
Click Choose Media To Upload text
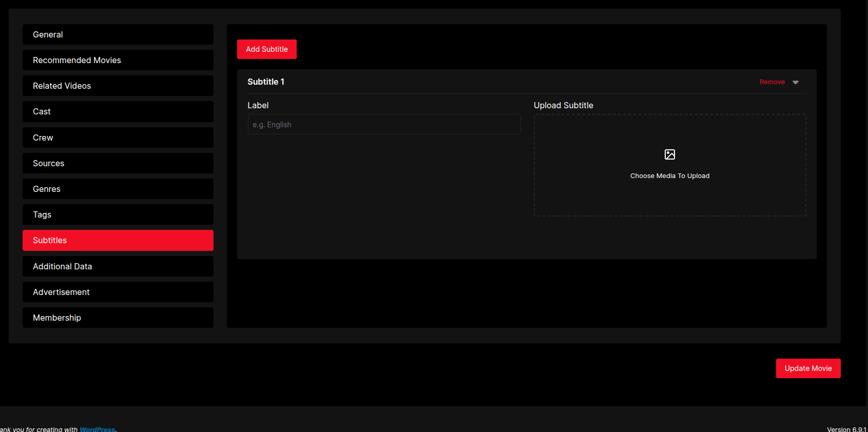[670, 176]
